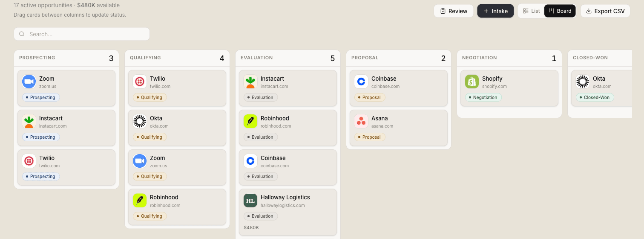This screenshot has height=239, width=644.
Task: Click the Zoom logo in the Prospecting column
Action: [x=29, y=82]
